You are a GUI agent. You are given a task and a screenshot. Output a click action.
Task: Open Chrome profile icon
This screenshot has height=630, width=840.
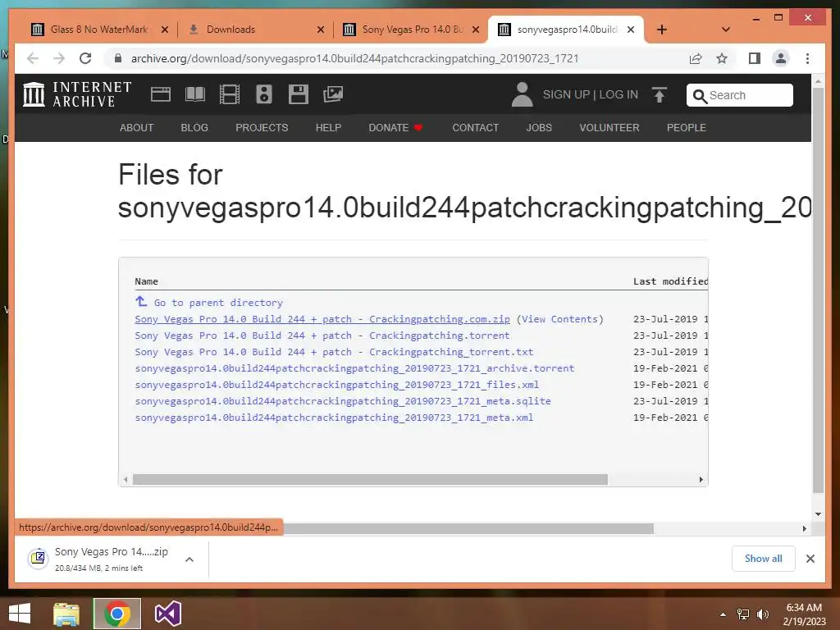(x=781, y=58)
